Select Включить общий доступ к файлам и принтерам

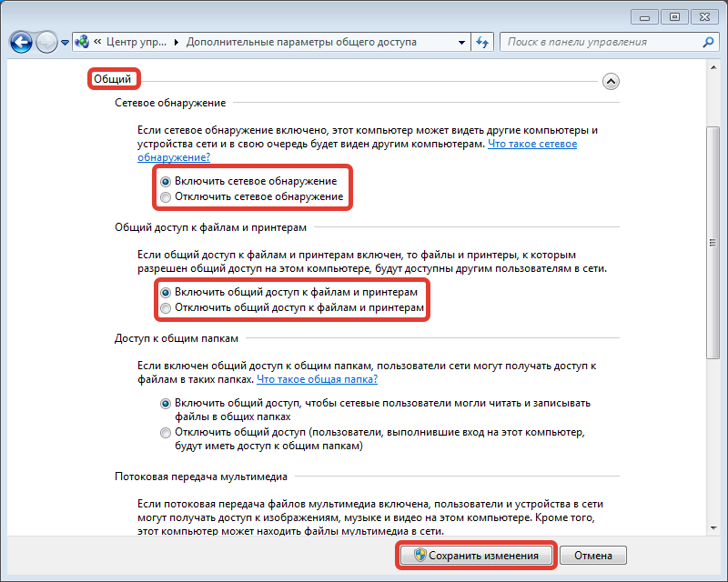[288, 293]
